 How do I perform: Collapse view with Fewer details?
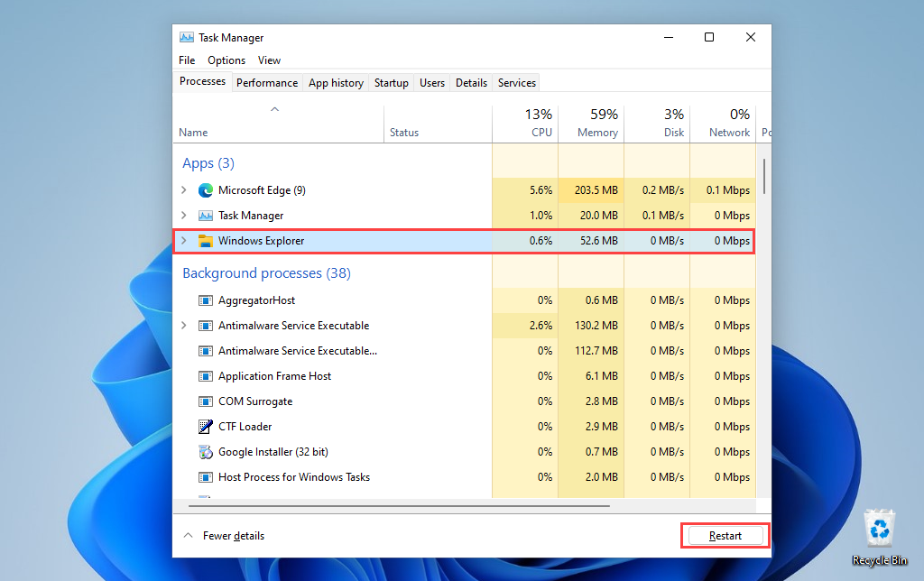pyautogui.click(x=224, y=536)
